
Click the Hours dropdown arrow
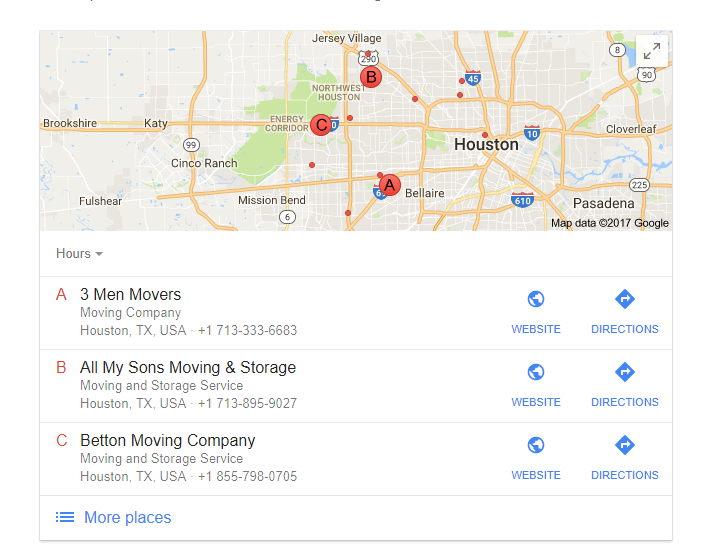tap(99, 254)
